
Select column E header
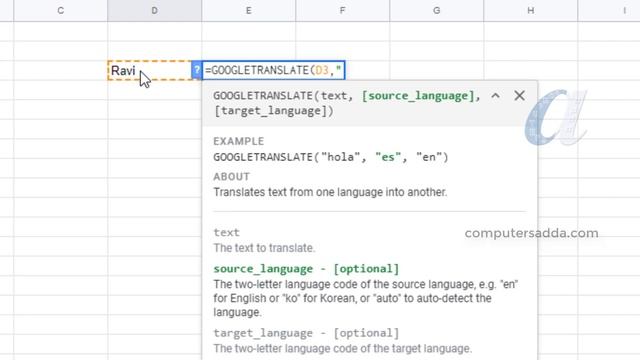click(249, 11)
